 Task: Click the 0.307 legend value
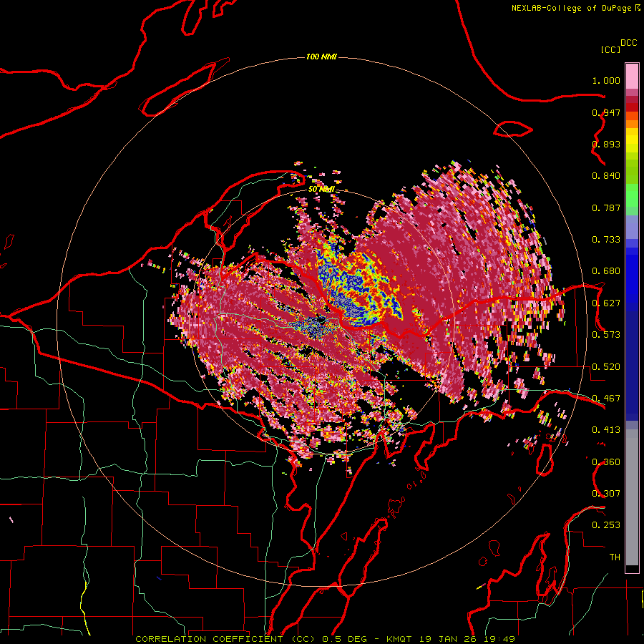pyautogui.click(x=606, y=494)
